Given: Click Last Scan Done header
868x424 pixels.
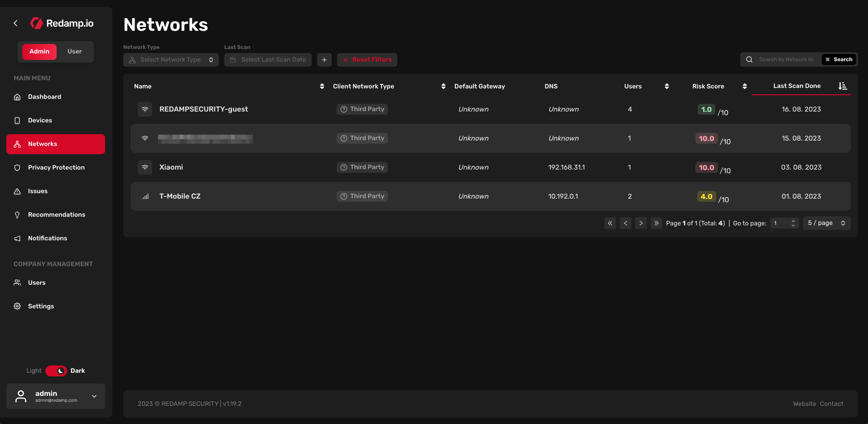Looking at the screenshot, I should [797, 86].
